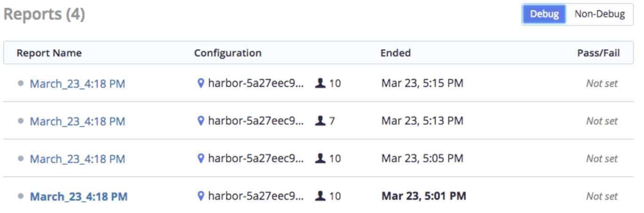Click Not set Pass/Fail in first row
The height and width of the screenshot is (213, 644).
pos(602,84)
